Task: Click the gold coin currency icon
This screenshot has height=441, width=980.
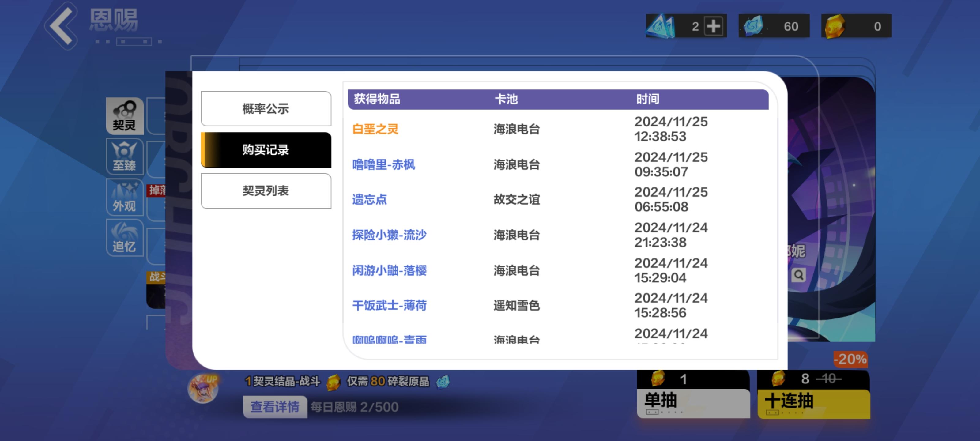Action: (x=835, y=26)
